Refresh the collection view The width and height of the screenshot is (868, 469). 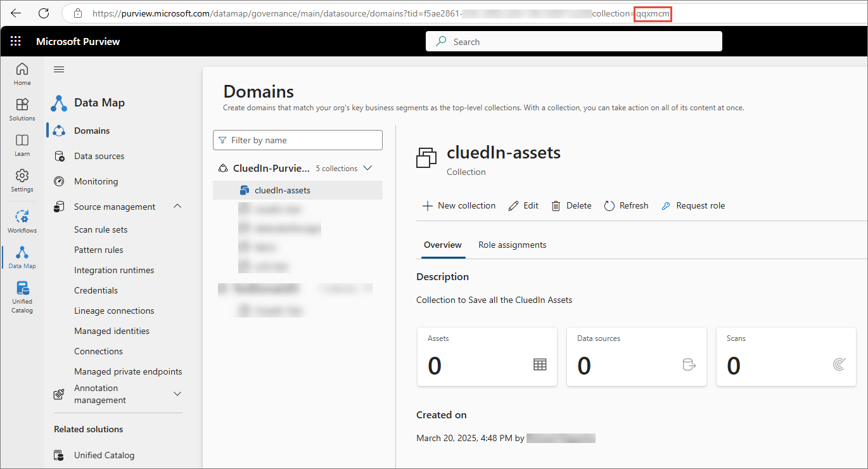click(x=626, y=205)
